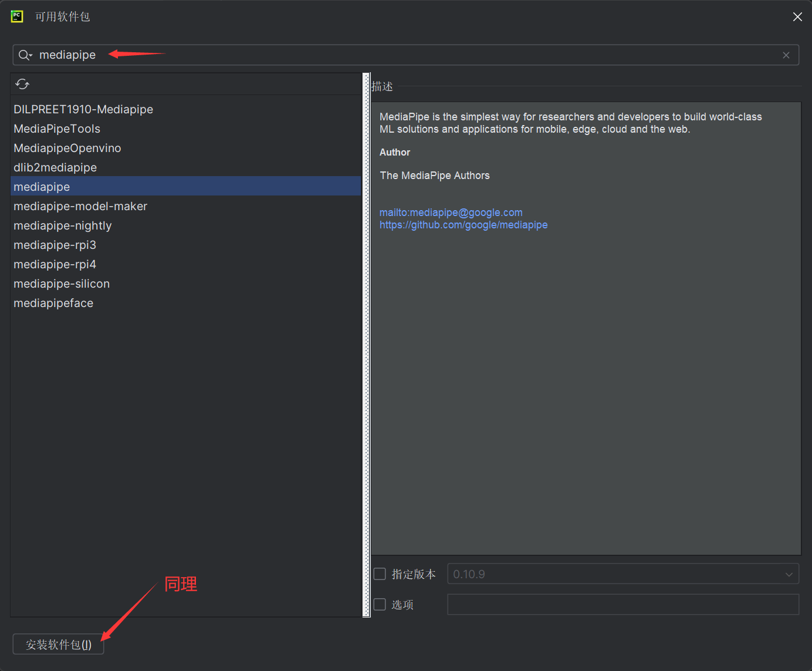Click the reload package list icon
Screen dimensions: 812x671
pyautogui.click(x=22, y=84)
